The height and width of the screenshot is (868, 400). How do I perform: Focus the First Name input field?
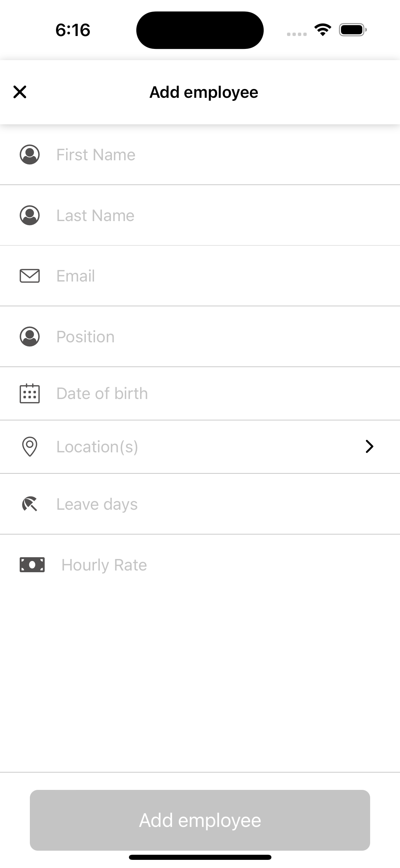pyautogui.click(x=204, y=155)
